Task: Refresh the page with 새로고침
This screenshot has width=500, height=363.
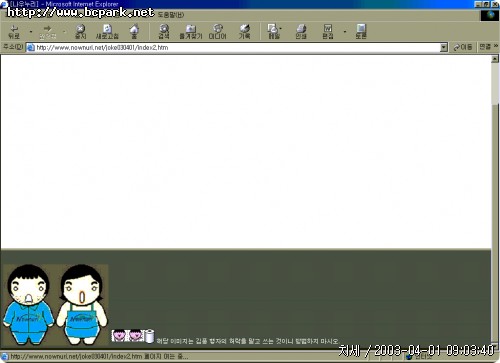Action: coord(107,32)
